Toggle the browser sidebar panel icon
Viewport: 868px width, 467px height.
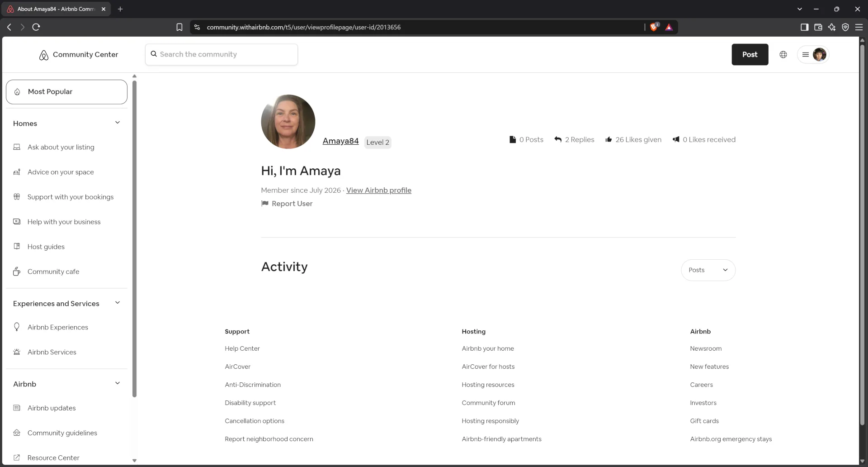[x=804, y=27]
